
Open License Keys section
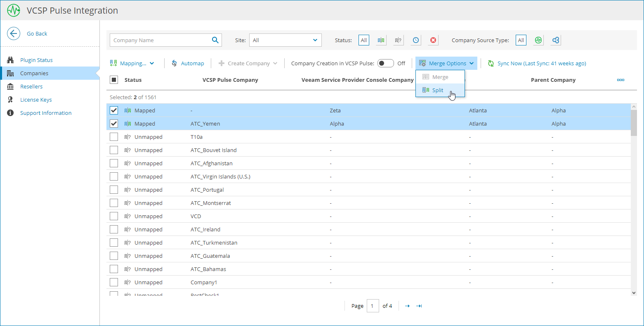36,100
